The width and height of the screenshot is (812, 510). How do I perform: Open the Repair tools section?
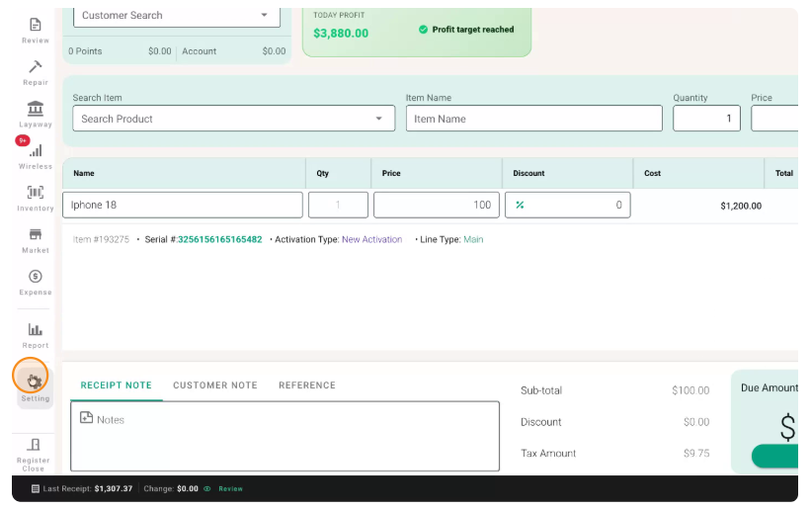click(x=36, y=67)
